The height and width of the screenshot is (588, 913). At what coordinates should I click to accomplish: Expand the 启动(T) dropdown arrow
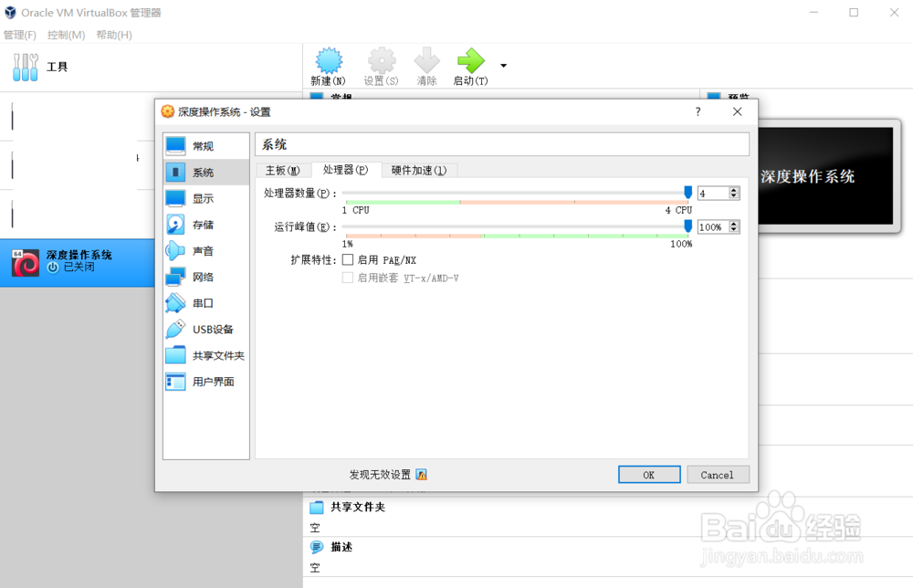[x=504, y=66]
